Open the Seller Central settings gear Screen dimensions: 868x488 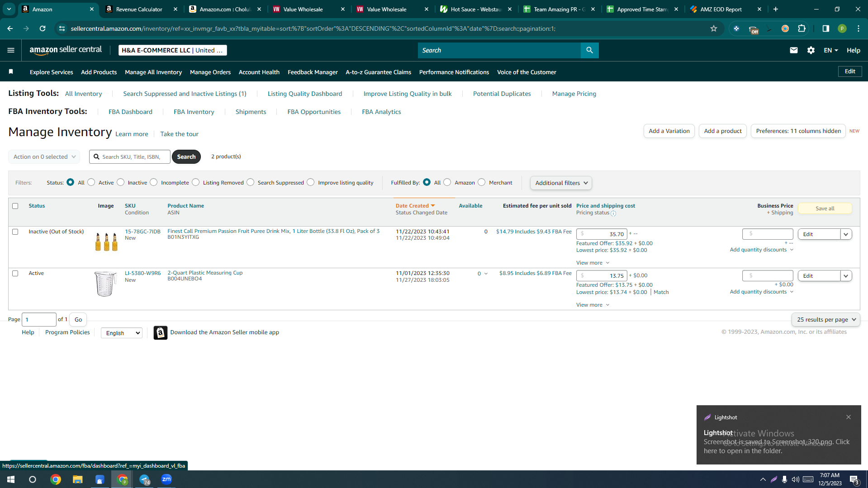tap(811, 50)
